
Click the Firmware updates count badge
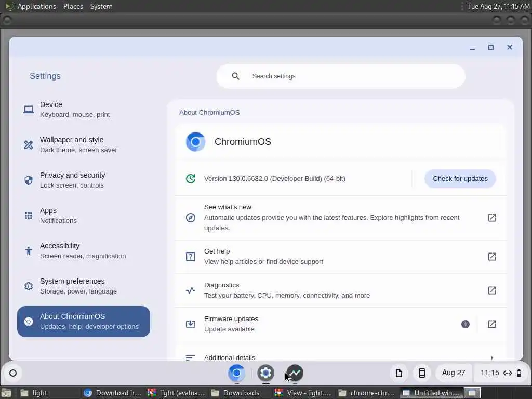(x=465, y=324)
